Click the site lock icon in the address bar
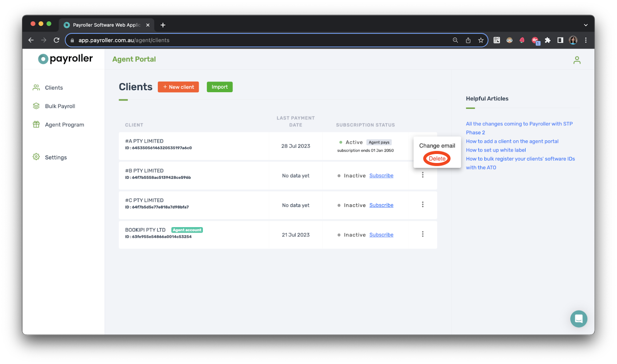 [72, 40]
